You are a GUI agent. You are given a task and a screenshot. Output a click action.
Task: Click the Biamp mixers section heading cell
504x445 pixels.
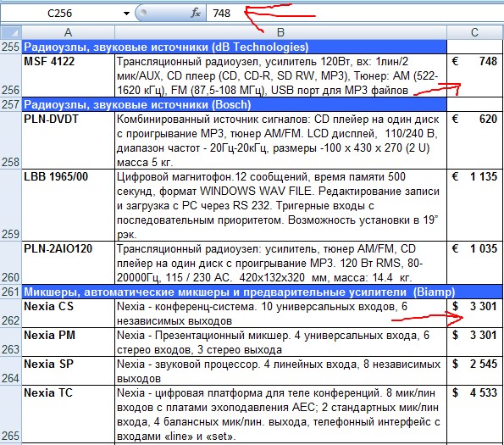[262, 292]
